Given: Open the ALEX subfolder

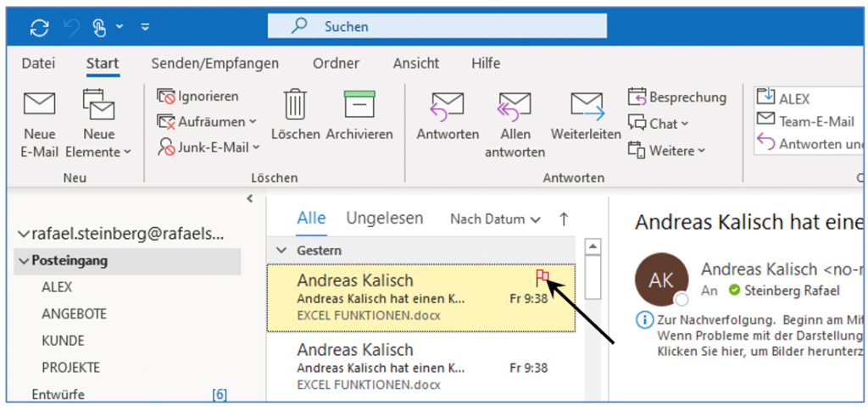Looking at the screenshot, I should pyautogui.click(x=57, y=288).
